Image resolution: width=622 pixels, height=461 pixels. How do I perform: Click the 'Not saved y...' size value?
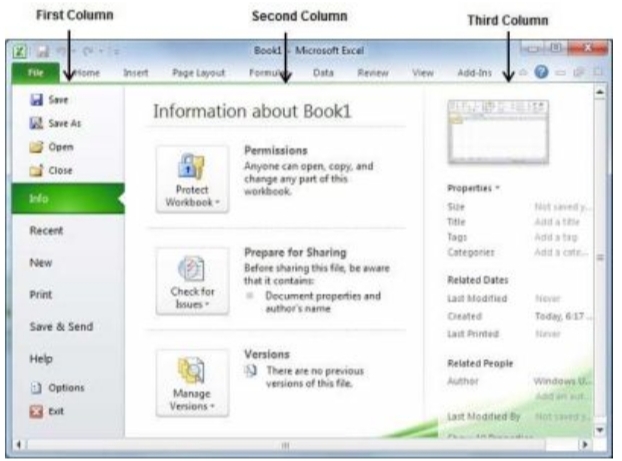562,207
